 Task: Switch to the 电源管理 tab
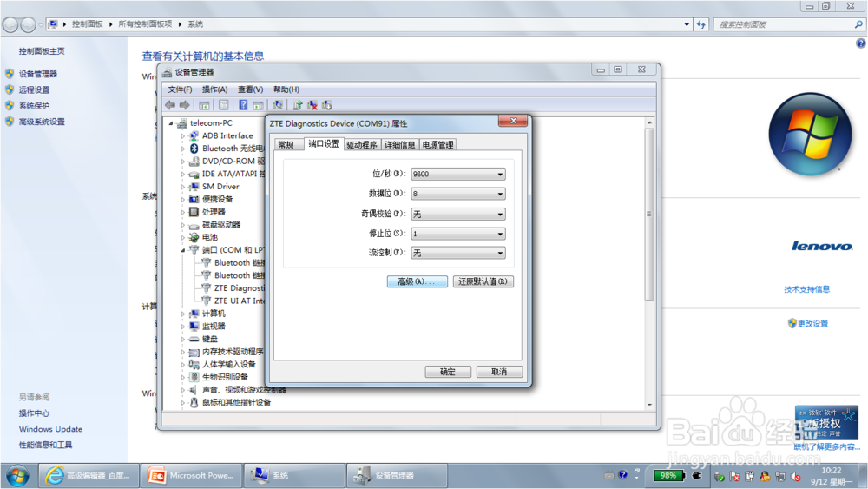point(437,144)
